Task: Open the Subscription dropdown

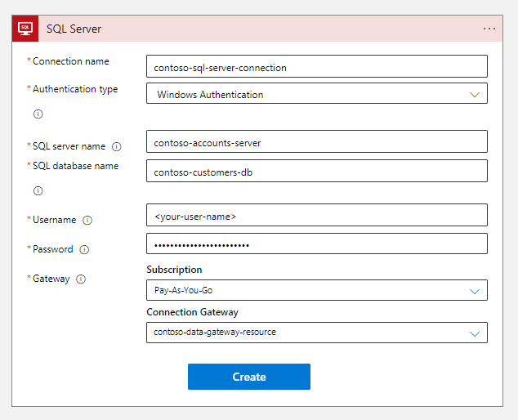Action: (475, 290)
